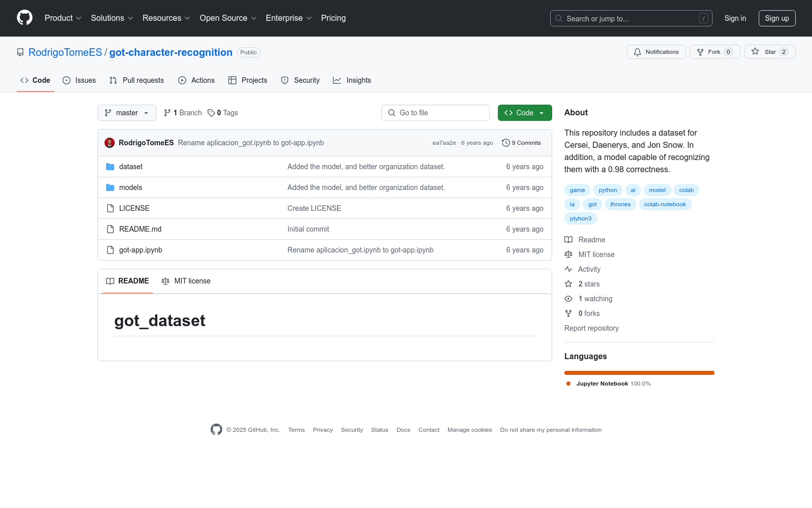Select the README tab
Screen dimensions: 812x508
point(127,281)
